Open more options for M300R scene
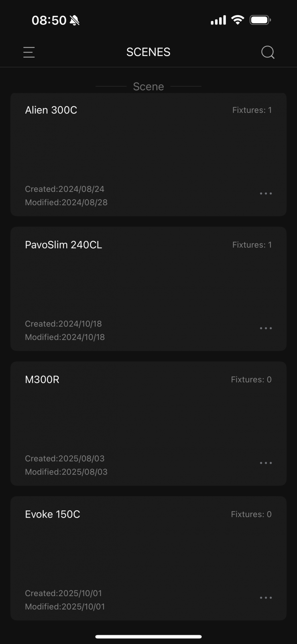 click(266, 463)
